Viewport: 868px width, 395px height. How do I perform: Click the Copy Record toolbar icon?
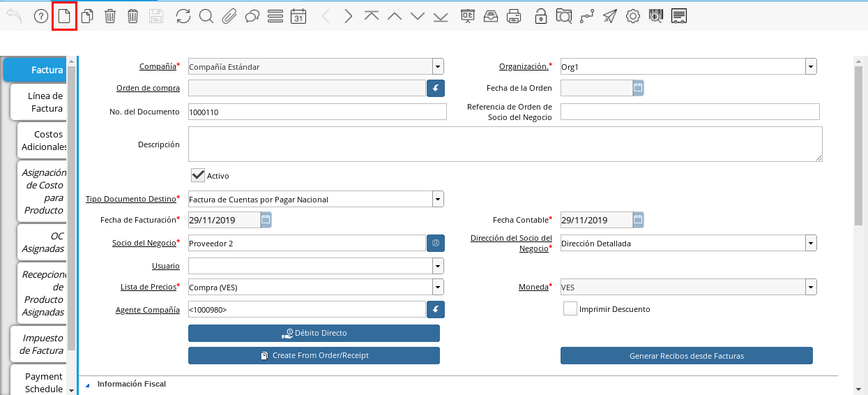pos(87,16)
